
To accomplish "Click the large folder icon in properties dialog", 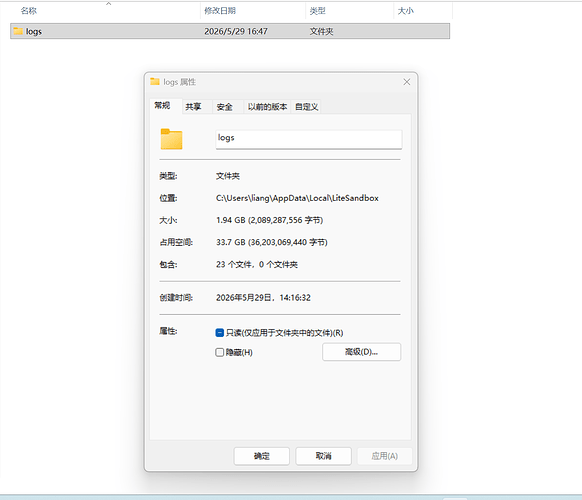I will pyautogui.click(x=171, y=139).
